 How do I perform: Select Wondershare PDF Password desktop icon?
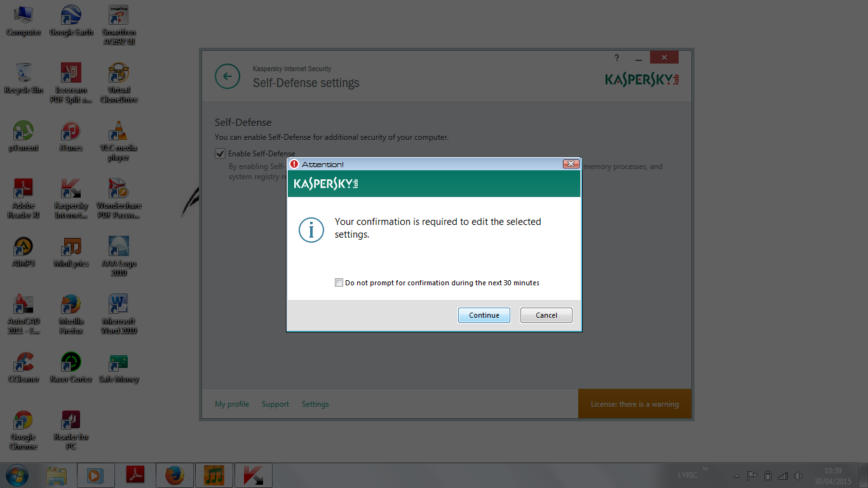[x=119, y=198]
